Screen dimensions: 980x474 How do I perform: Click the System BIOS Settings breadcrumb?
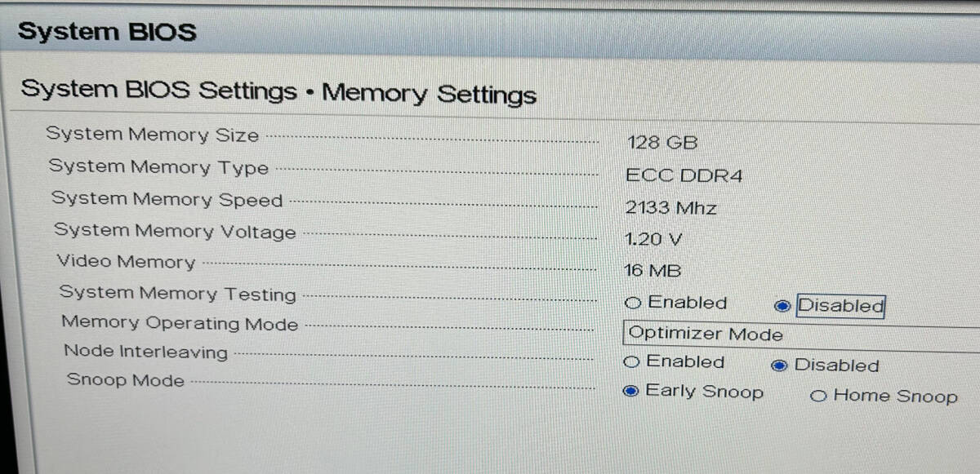[158, 89]
